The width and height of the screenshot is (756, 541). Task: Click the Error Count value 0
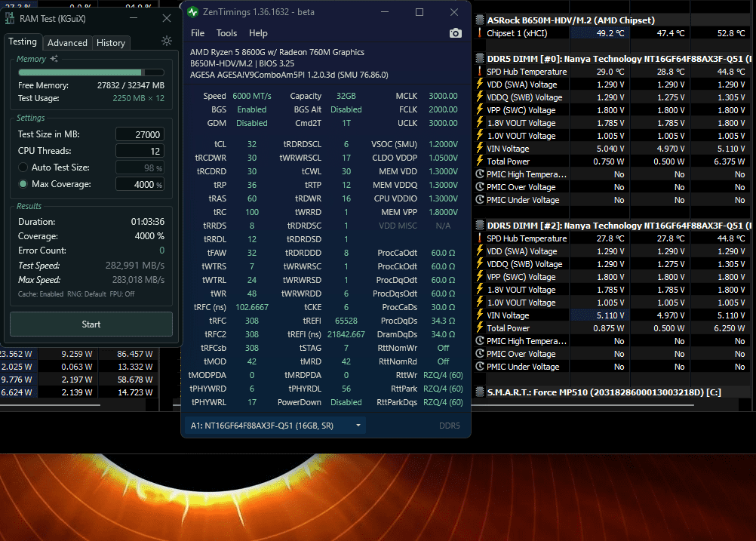[x=162, y=251]
